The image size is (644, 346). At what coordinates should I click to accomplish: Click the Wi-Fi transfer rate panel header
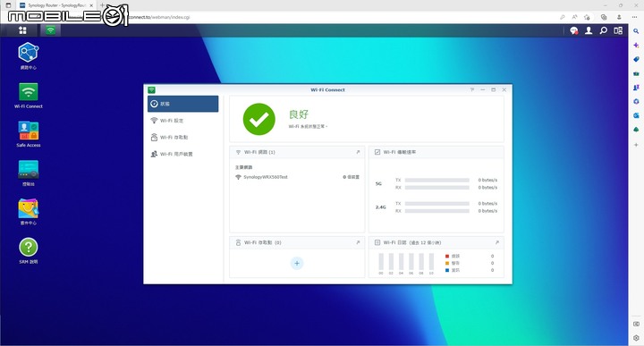click(436, 152)
